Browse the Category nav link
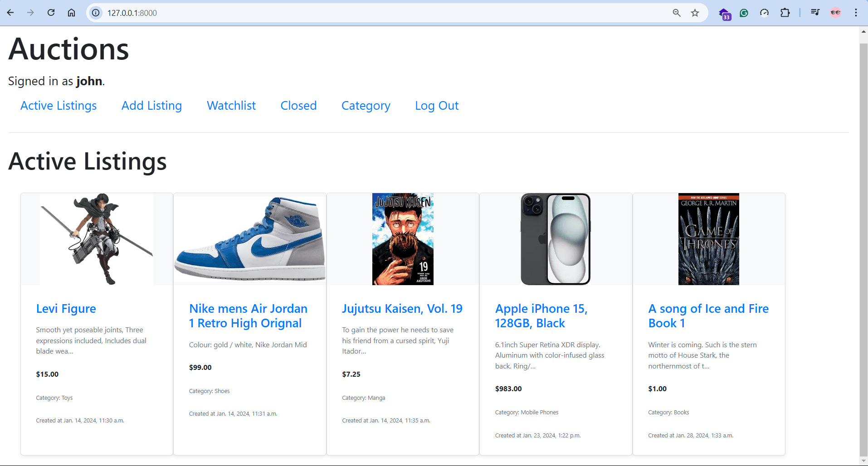Screen dimensions: 868x466 pos(366,106)
